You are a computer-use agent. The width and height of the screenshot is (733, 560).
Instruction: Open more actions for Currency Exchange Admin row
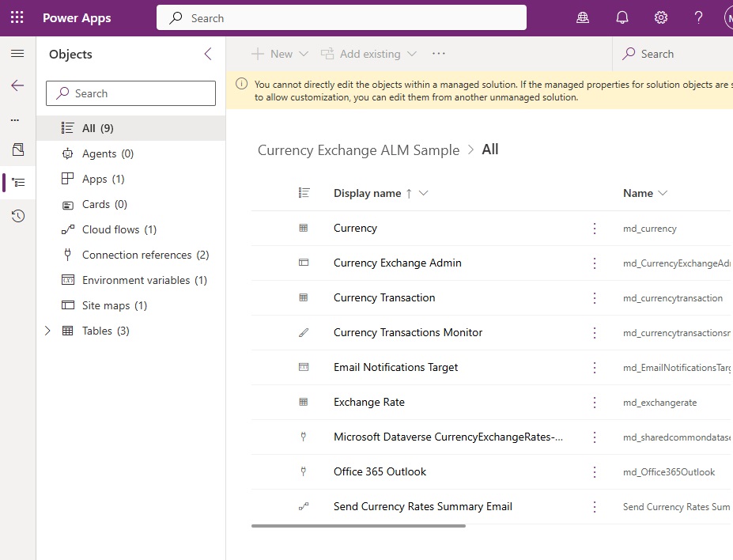tap(594, 263)
